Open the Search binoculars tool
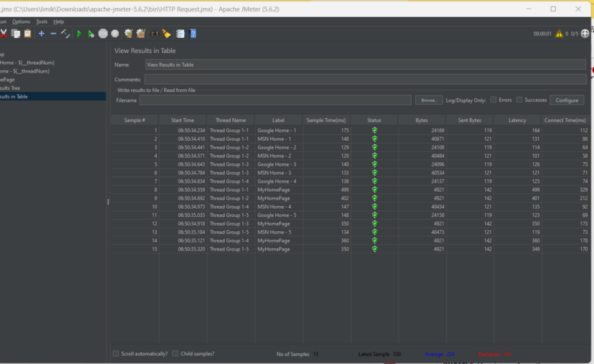 click(x=154, y=34)
